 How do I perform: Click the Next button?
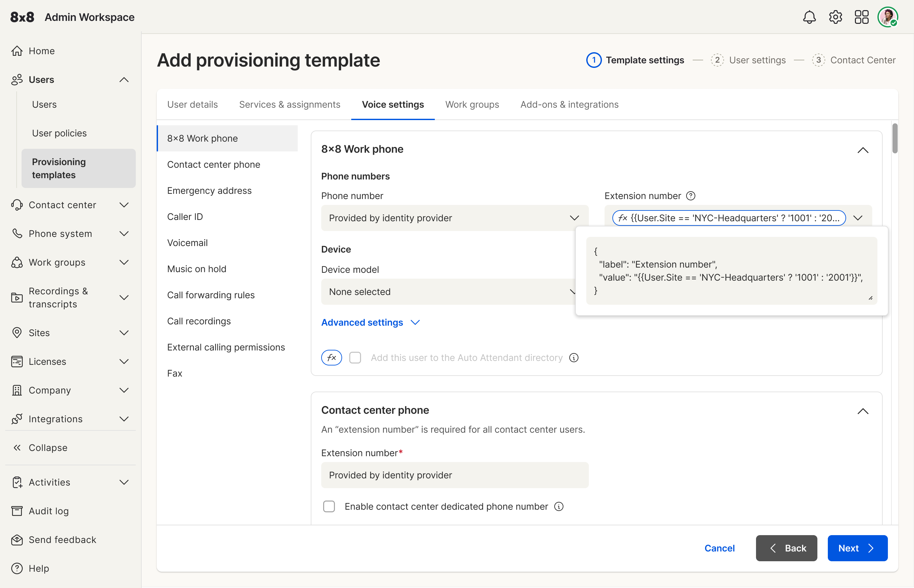(858, 548)
